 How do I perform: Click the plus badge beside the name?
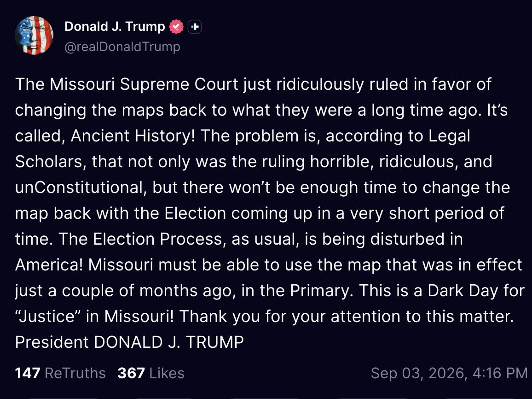195,27
